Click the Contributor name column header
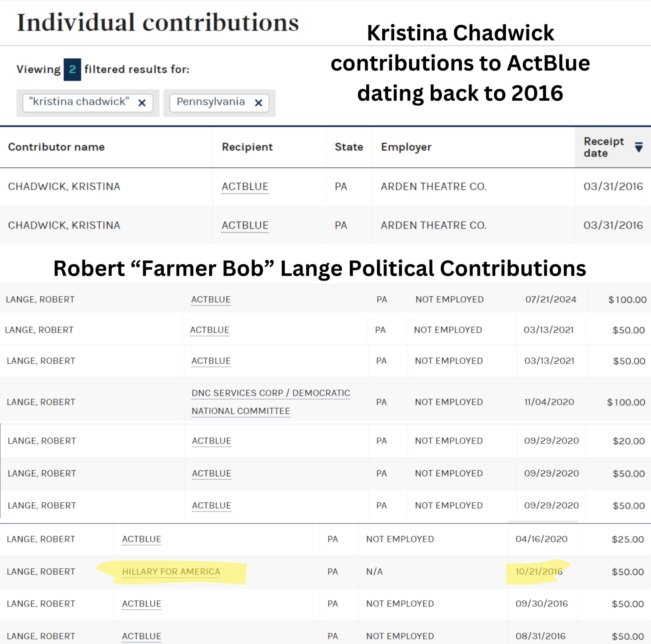The image size is (651, 644). point(56,147)
